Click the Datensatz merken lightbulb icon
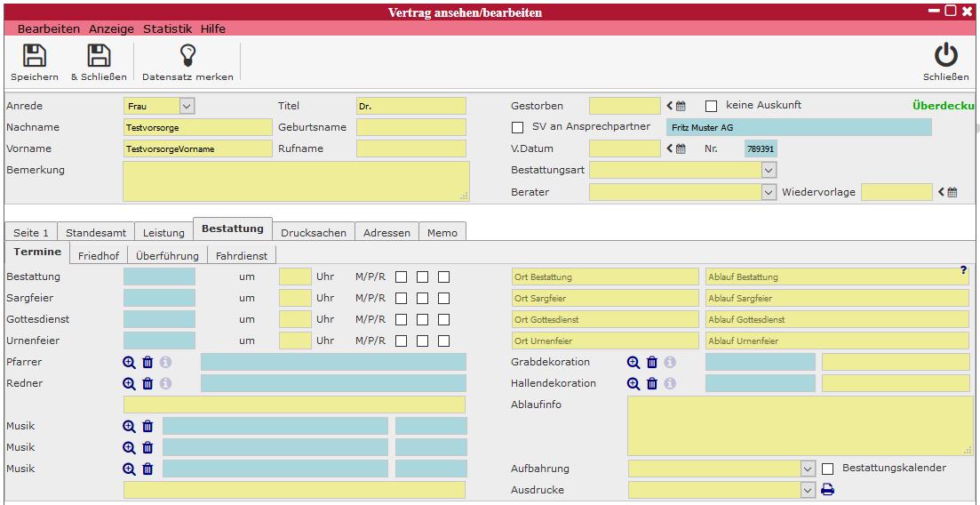The image size is (980, 505). (187, 56)
